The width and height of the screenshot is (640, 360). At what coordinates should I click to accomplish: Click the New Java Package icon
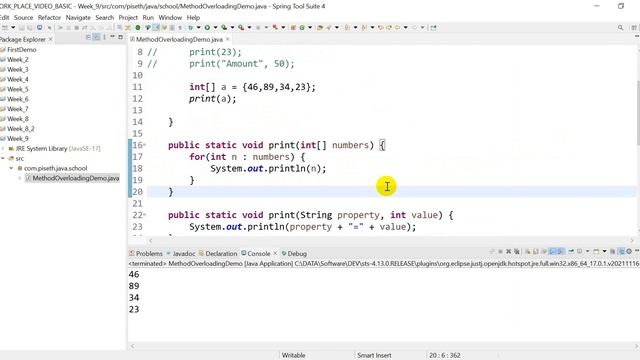click(293, 27)
